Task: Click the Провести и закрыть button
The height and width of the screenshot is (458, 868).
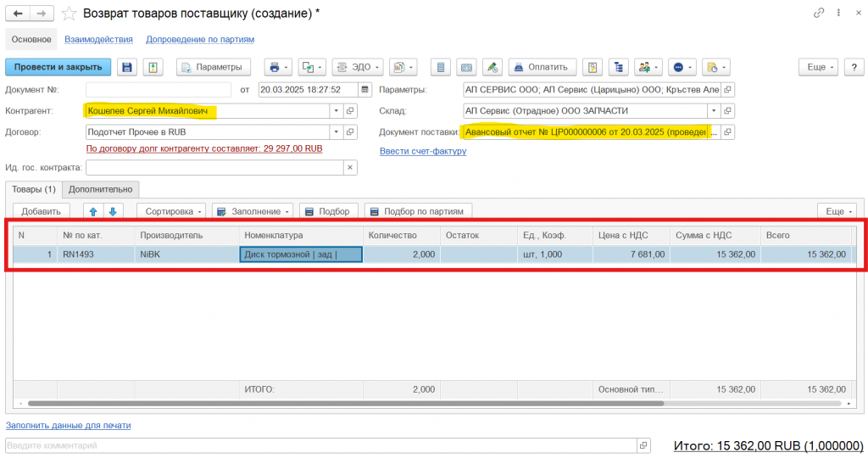Action: click(x=58, y=67)
